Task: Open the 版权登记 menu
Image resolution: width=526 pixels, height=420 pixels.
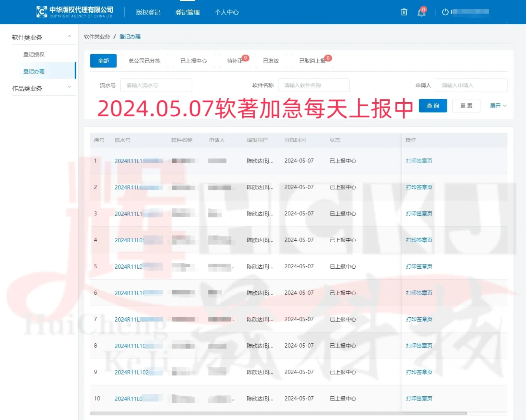Action: (148, 12)
